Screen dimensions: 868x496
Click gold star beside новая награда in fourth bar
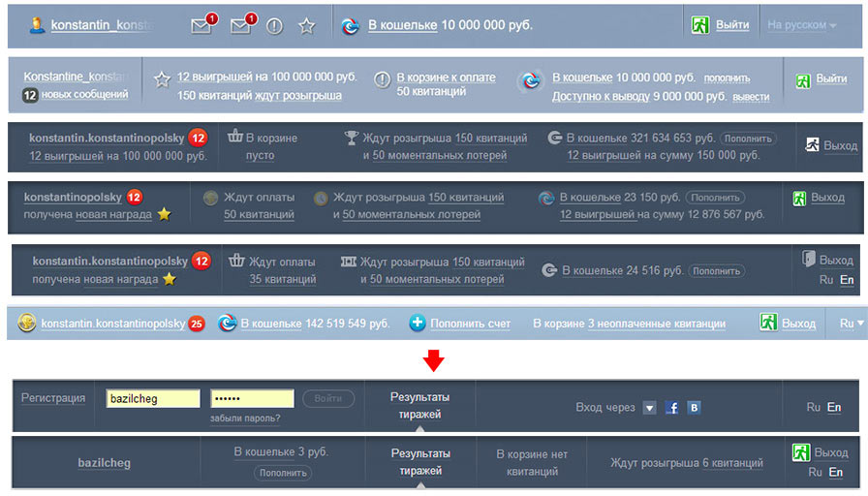point(164,214)
